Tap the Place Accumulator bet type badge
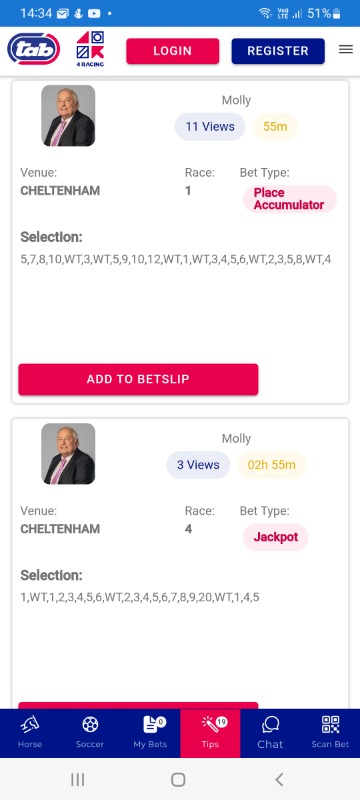The width and height of the screenshot is (360, 800). 289,199
